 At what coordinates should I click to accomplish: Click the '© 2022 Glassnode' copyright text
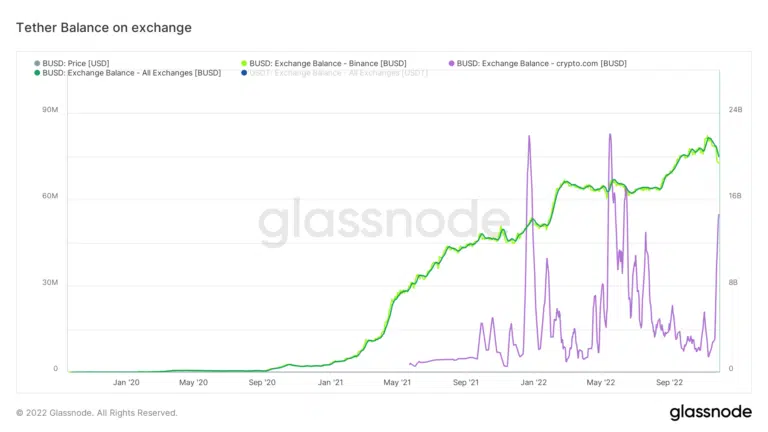click(97, 412)
